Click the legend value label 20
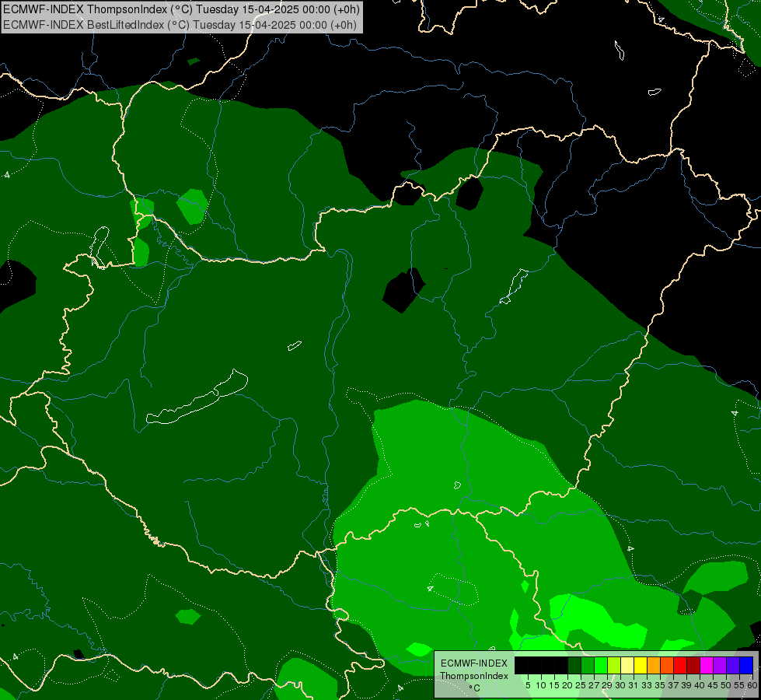The image size is (761, 700). 567,685
